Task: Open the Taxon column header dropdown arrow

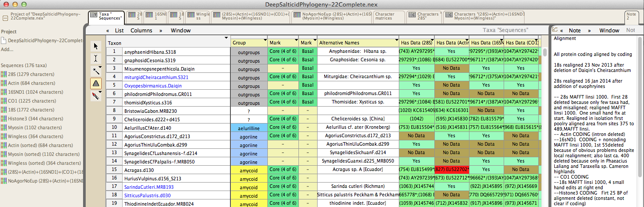Action: (227, 39)
